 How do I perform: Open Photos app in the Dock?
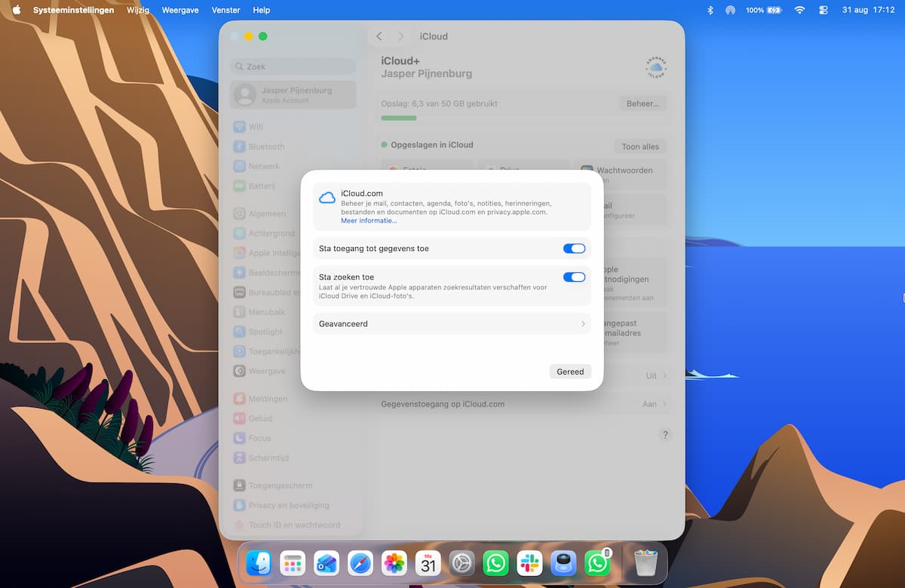(x=394, y=563)
